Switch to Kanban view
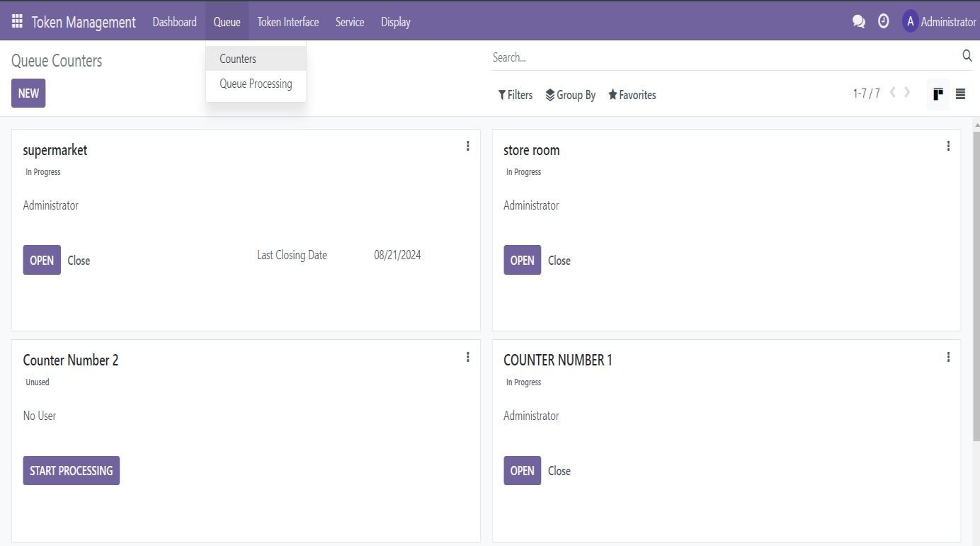Viewport: 980px width, 546px height. pyautogui.click(x=938, y=94)
